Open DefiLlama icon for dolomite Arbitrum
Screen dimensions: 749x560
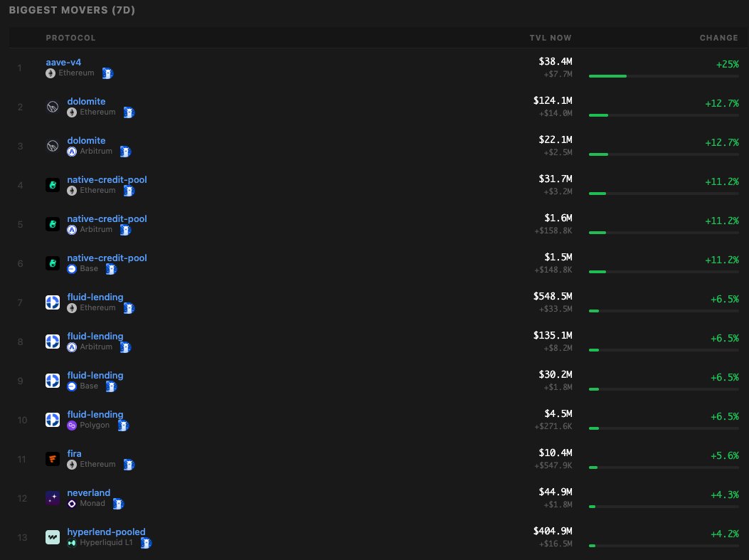[125, 152]
